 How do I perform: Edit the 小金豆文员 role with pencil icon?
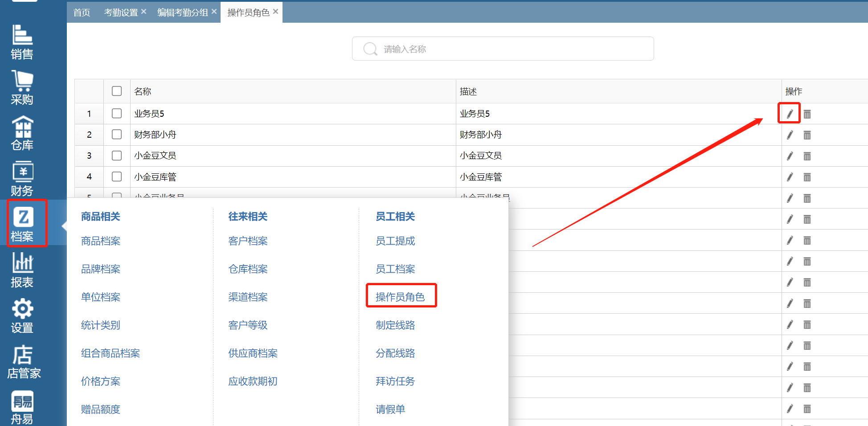[790, 156]
